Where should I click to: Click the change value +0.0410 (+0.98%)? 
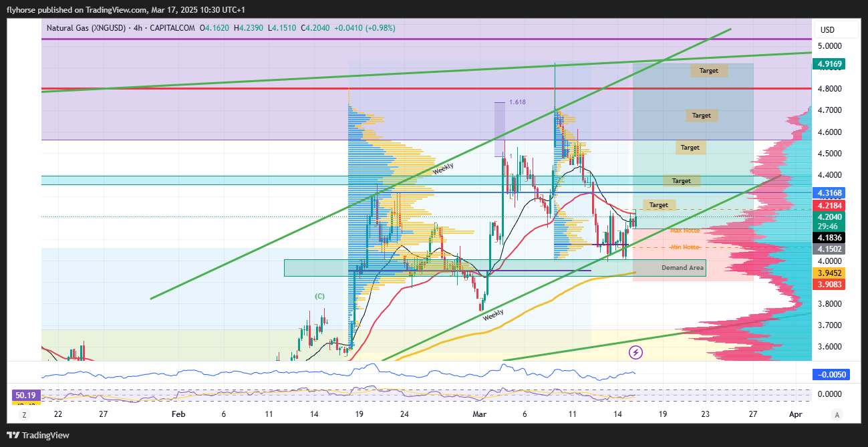point(364,28)
